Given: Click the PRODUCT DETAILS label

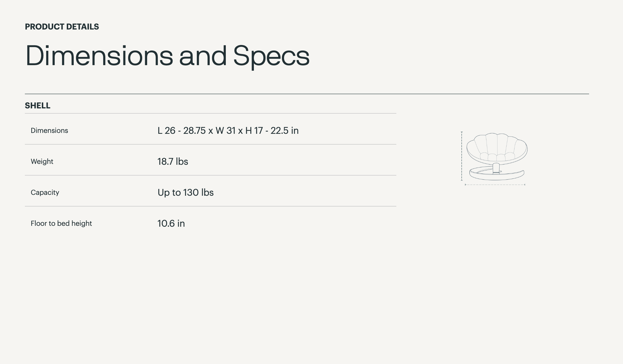Looking at the screenshot, I should [62, 27].
